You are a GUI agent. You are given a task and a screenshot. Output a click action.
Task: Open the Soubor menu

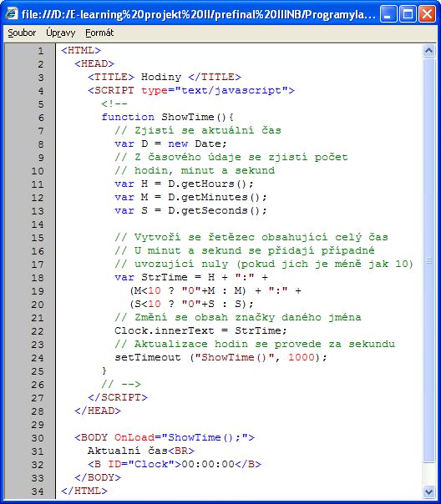22,33
